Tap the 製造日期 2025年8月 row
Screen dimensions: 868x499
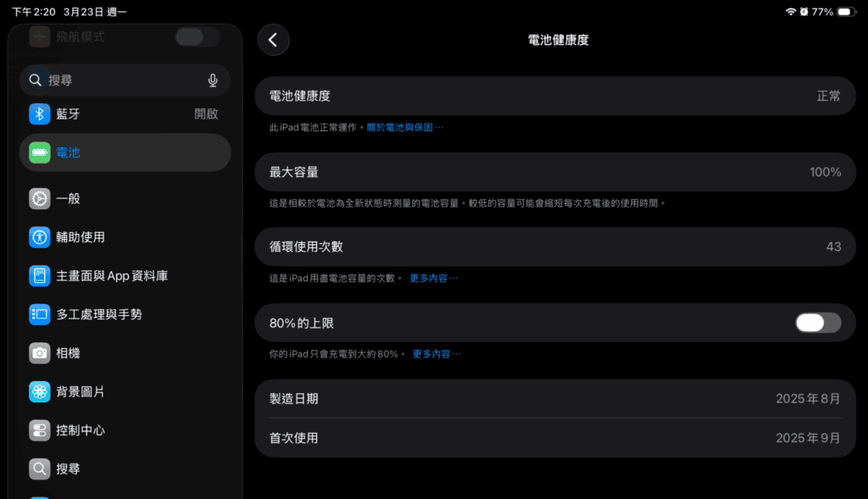pos(555,399)
